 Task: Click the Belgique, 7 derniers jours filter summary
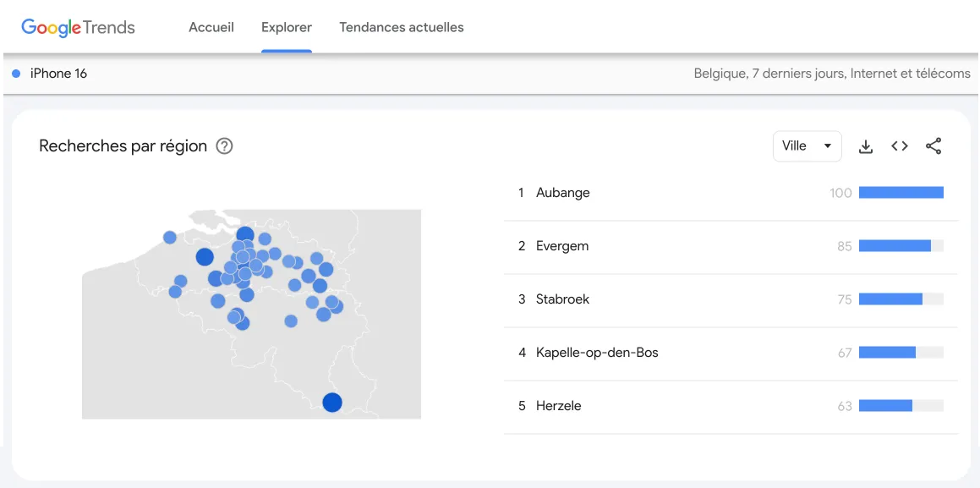point(832,74)
